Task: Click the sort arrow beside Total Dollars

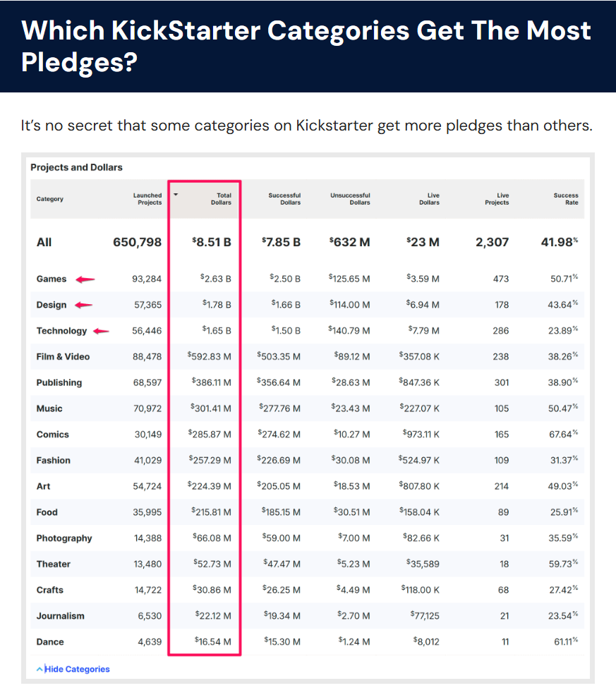Action: pyautogui.click(x=176, y=195)
